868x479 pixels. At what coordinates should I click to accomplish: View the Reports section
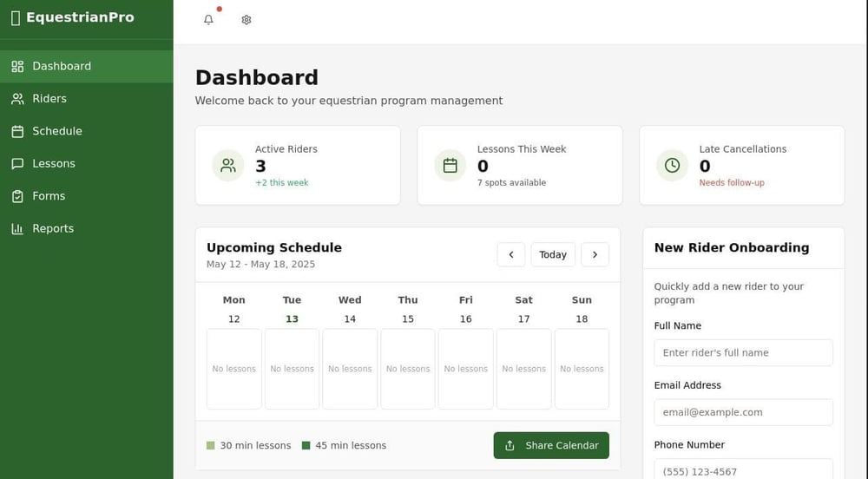(x=86, y=229)
